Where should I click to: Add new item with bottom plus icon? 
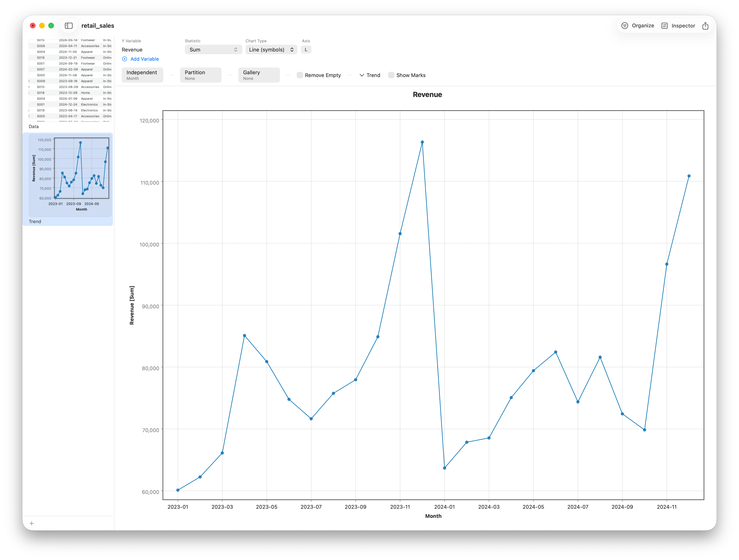point(32,523)
